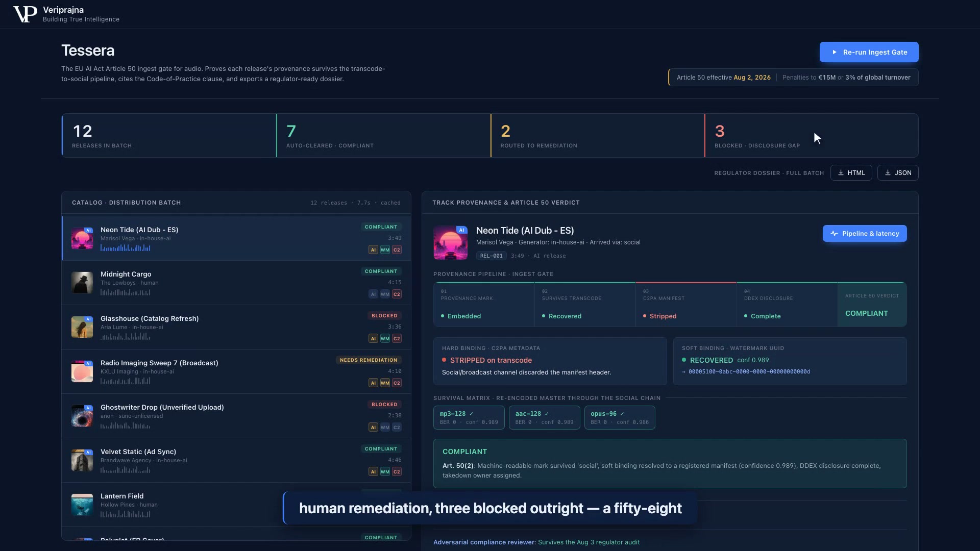The width and height of the screenshot is (980, 551).
Task: Click the Article 50 effective date banner
Action: (x=793, y=78)
